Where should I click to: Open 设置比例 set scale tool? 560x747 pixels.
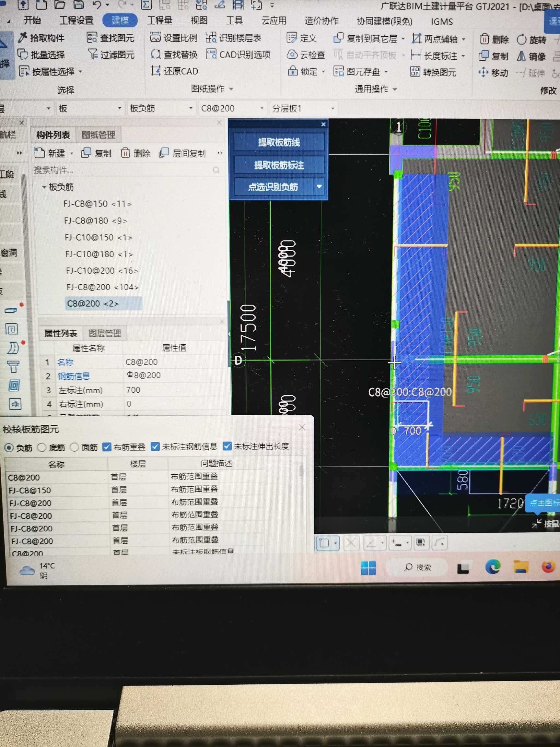[173, 38]
